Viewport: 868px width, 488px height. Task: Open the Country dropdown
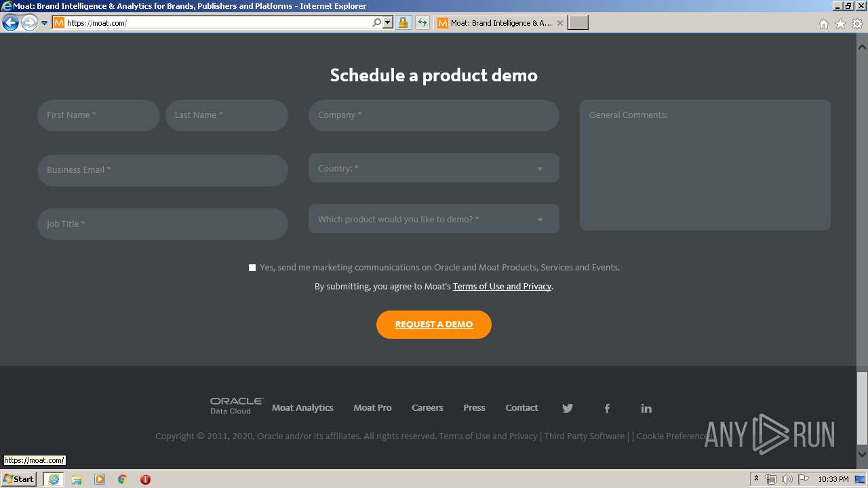click(x=434, y=168)
